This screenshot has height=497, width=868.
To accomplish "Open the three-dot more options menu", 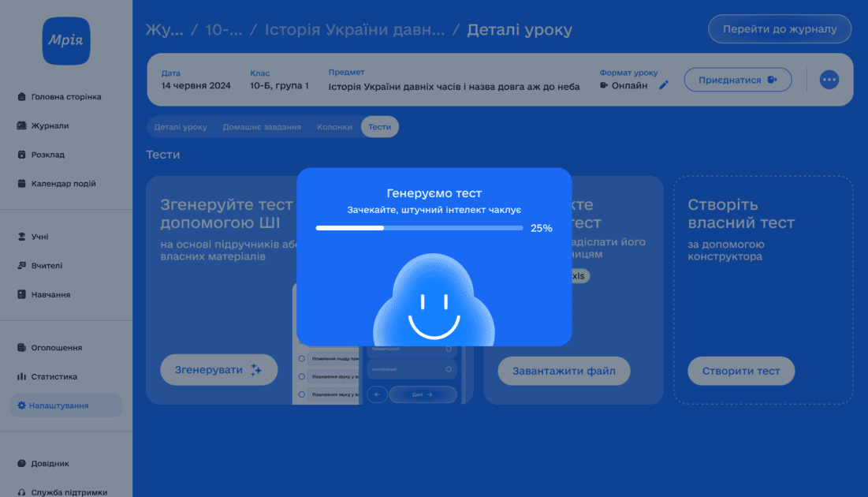I will [x=829, y=80].
